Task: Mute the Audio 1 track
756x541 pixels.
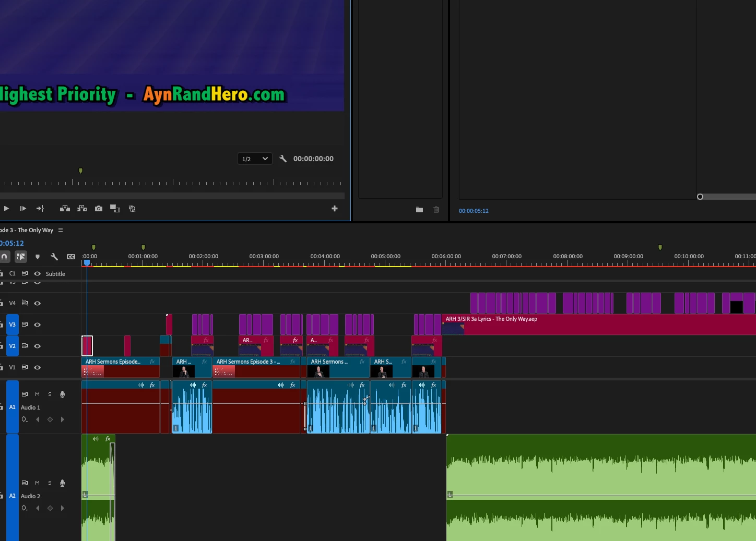Action: (37, 394)
